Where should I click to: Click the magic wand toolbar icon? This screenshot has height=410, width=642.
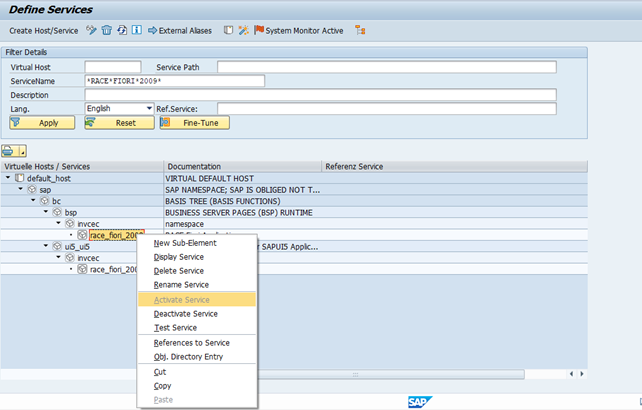pos(243,31)
